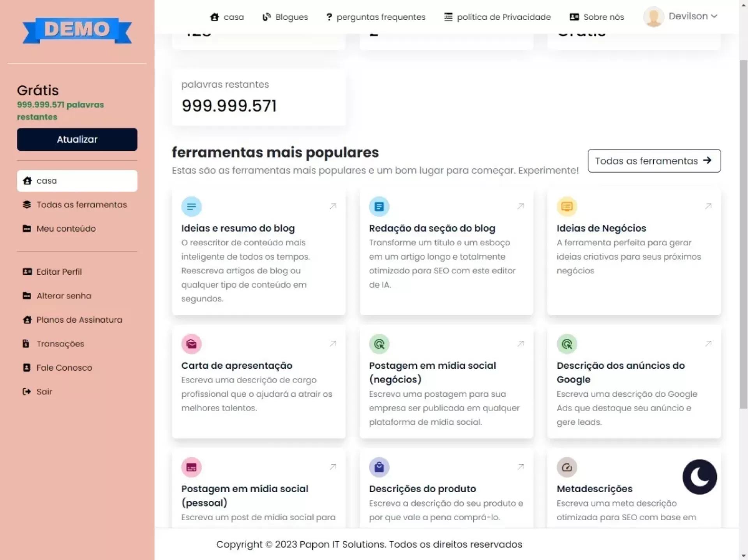Screen dimensions: 748x560
Task: Click the 'Descrição dos anúncios do Google' icon
Action: click(566, 344)
